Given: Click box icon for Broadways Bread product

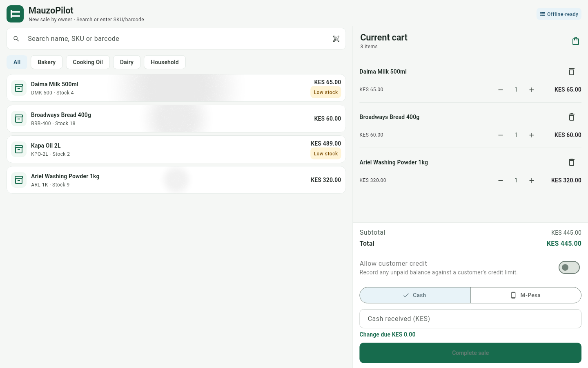Looking at the screenshot, I should tap(19, 119).
